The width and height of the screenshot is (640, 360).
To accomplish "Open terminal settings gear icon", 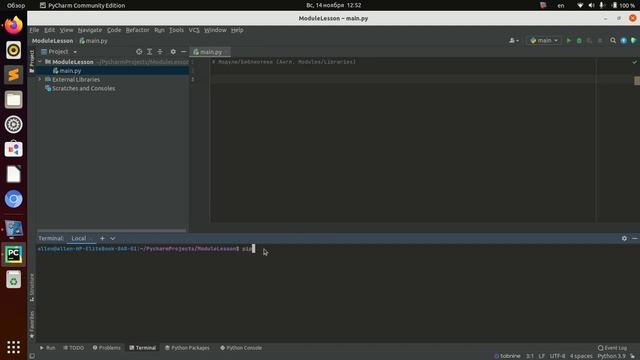I will click(x=624, y=238).
